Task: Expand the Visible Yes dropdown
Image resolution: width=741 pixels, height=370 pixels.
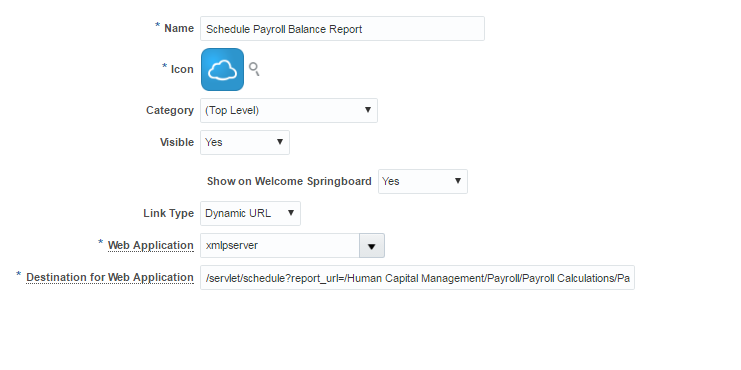Action: click(x=245, y=142)
